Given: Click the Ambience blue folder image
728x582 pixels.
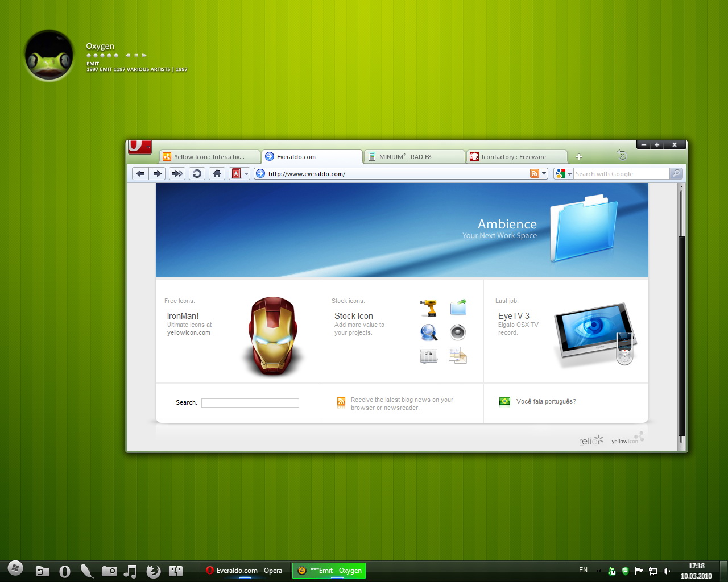Looking at the screenshot, I should [x=584, y=228].
